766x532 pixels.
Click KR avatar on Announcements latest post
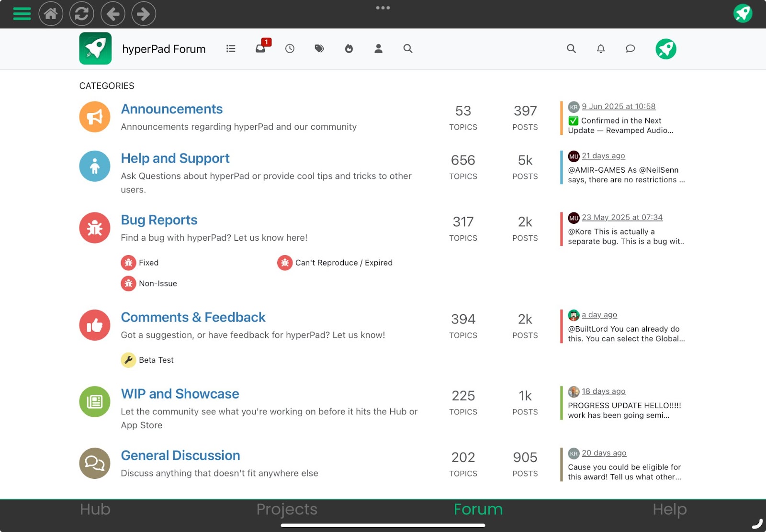tap(574, 107)
